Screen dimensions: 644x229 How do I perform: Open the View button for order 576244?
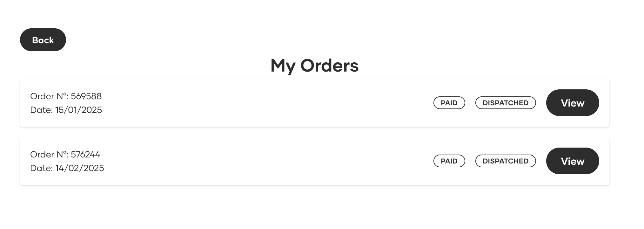click(x=572, y=161)
